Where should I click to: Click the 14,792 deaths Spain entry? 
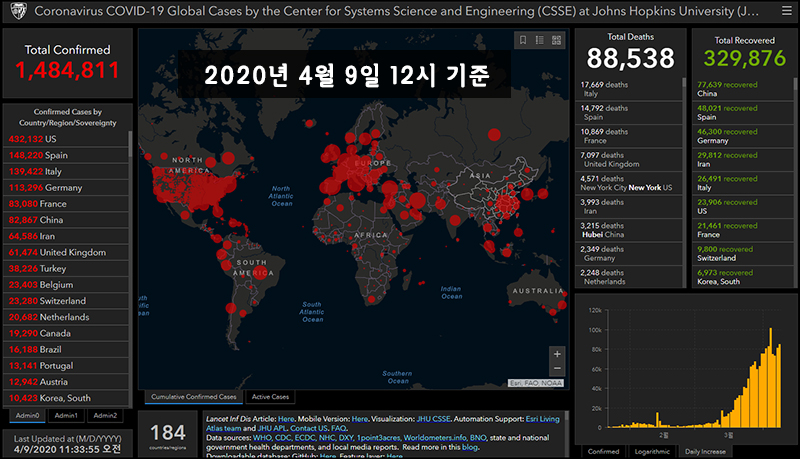pos(629,112)
